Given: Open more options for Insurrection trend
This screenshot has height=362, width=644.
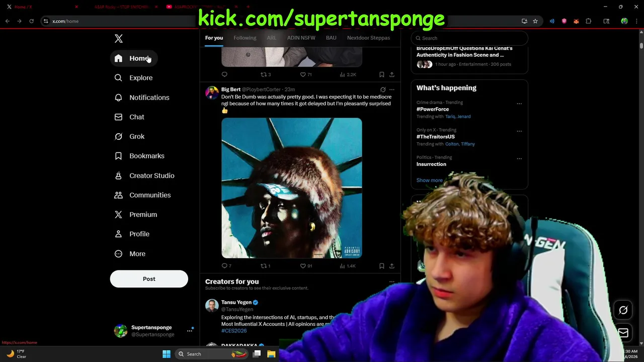Looking at the screenshot, I should (x=519, y=159).
